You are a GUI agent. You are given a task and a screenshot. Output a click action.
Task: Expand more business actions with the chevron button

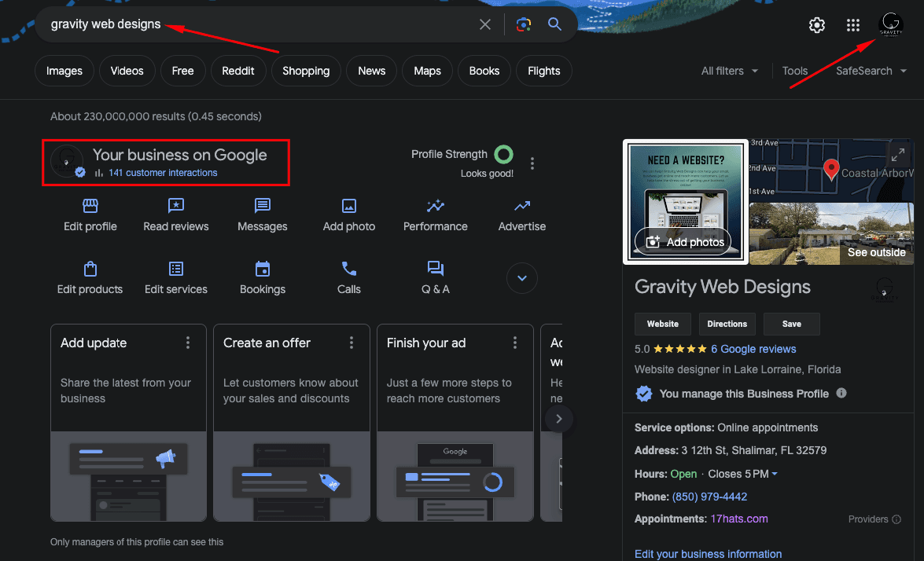tap(522, 278)
